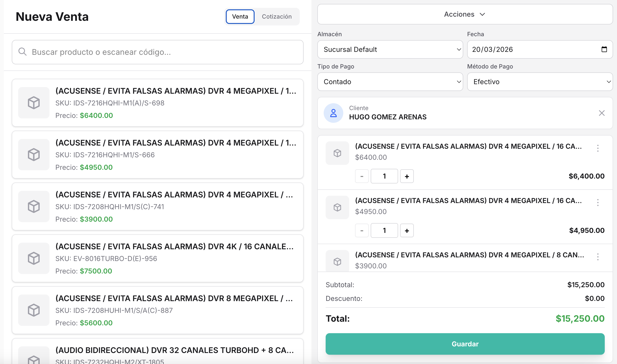Open options menu for the $3900 cart item
The image size is (617, 364).
[598, 257]
